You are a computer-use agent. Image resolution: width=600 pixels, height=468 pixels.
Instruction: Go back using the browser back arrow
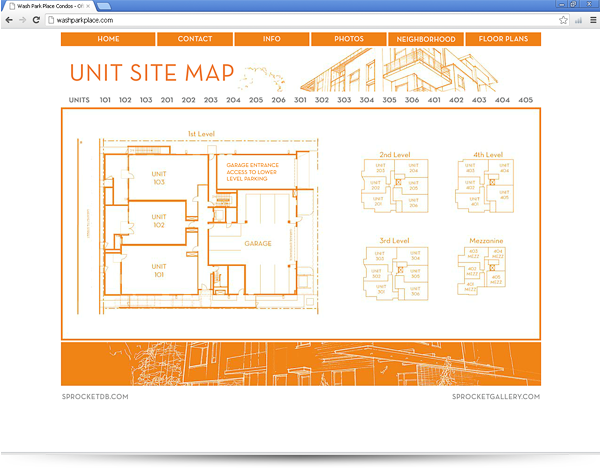point(9,20)
